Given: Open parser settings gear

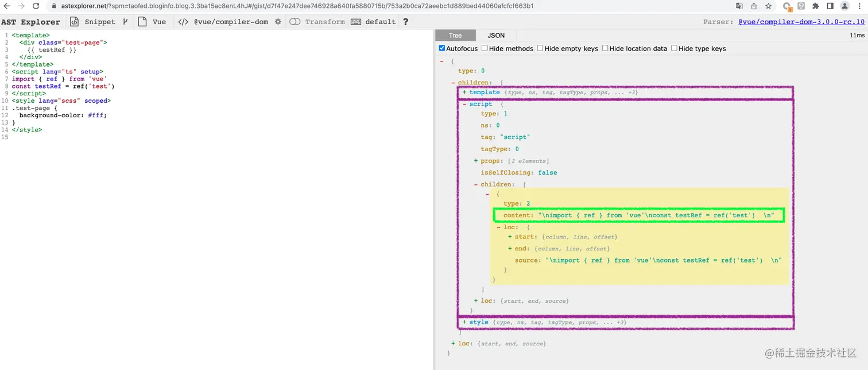Looking at the screenshot, I should pyautogui.click(x=278, y=22).
